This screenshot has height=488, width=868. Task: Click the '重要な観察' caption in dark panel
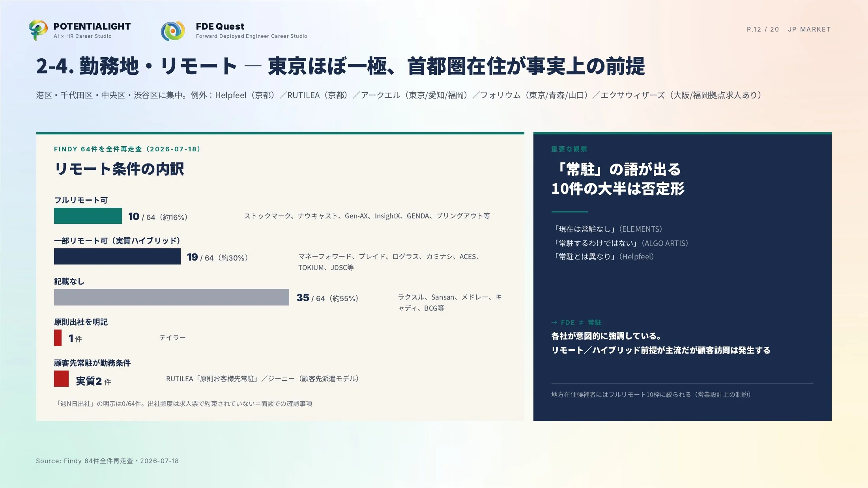tap(569, 149)
